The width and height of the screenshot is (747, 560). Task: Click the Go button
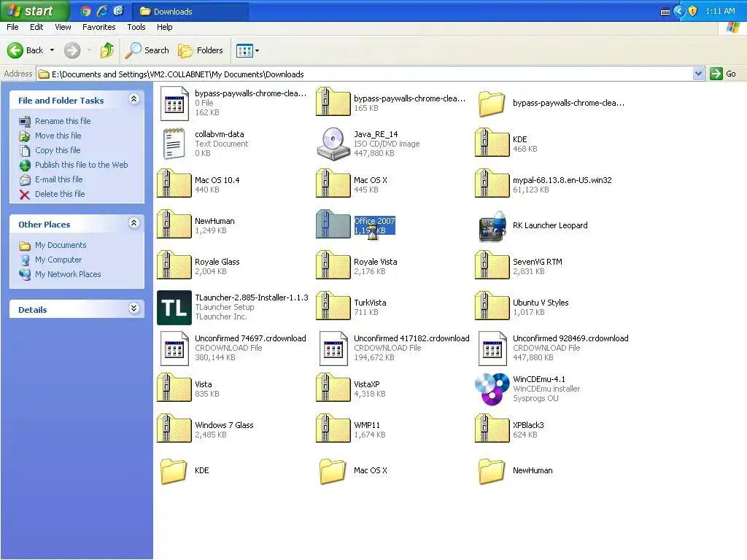point(723,74)
